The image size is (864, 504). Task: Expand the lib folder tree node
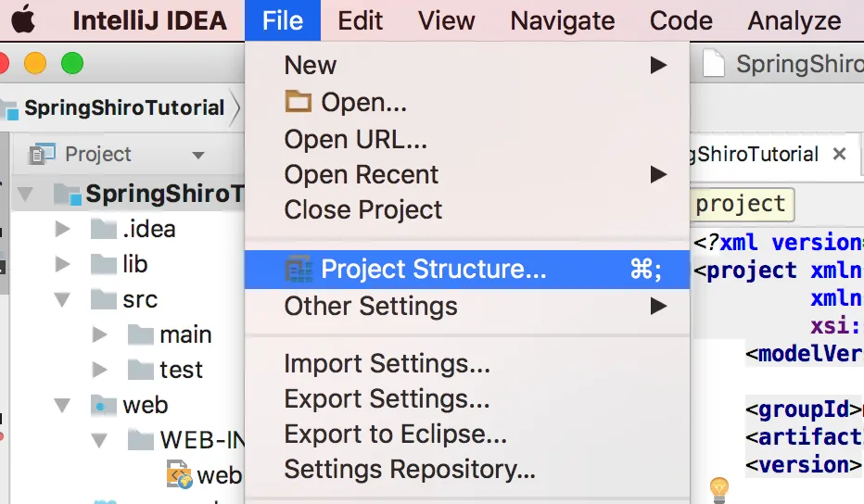pyautogui.click(x=62, y=264)
